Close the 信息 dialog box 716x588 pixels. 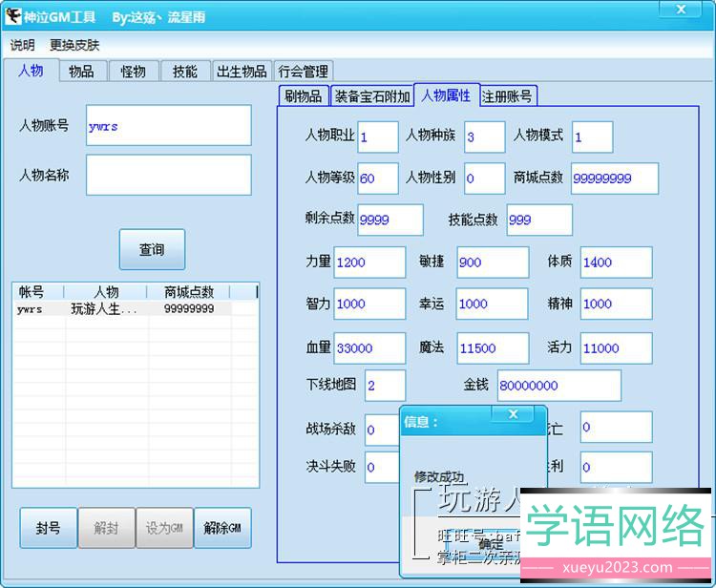click(513, 414)
